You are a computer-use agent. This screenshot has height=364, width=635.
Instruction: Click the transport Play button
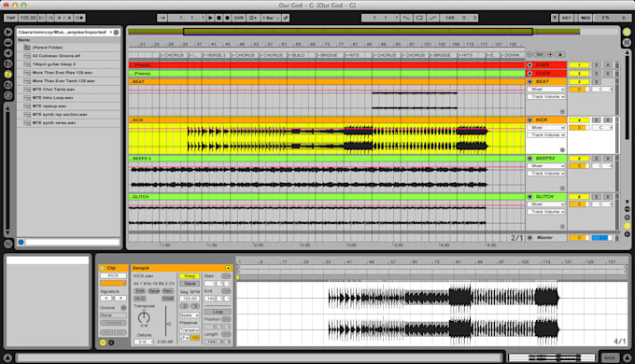210,18
